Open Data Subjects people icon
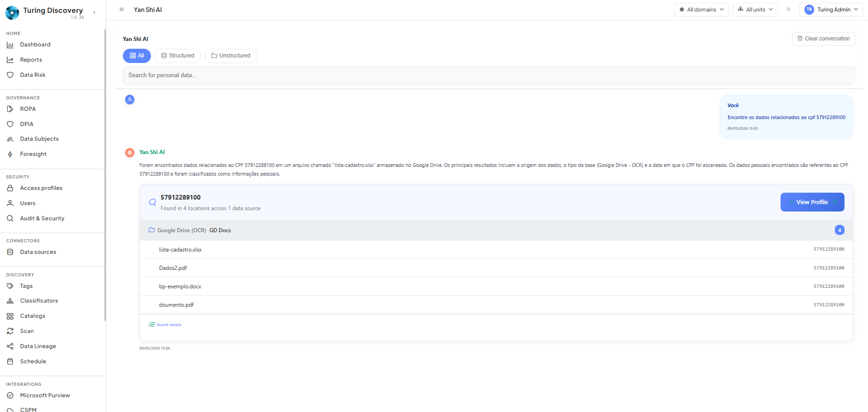 click(10, 139)
